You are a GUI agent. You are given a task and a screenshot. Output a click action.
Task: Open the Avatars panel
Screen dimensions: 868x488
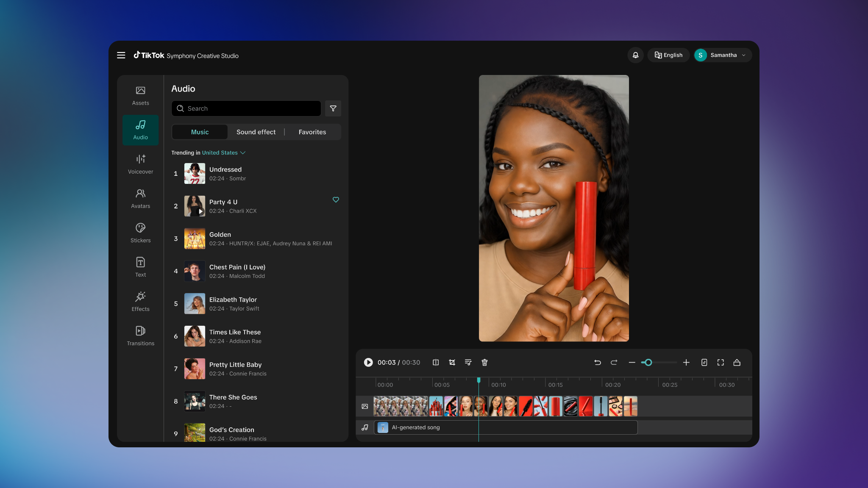tap(140, 198)
